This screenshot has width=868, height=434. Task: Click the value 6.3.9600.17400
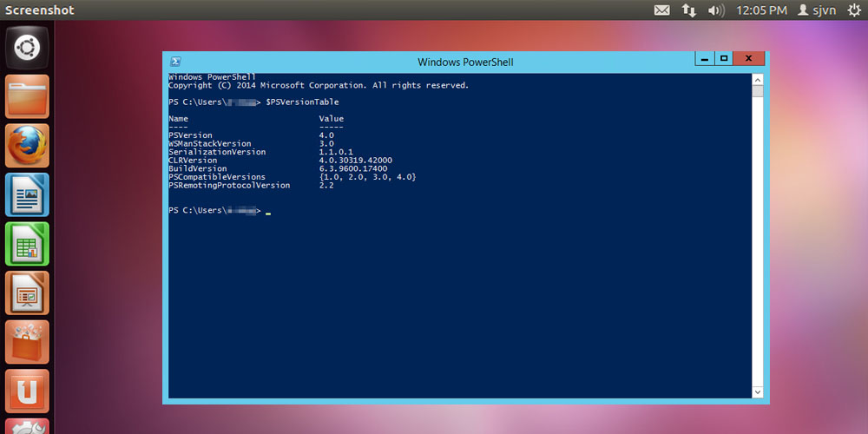coord(353,168)
